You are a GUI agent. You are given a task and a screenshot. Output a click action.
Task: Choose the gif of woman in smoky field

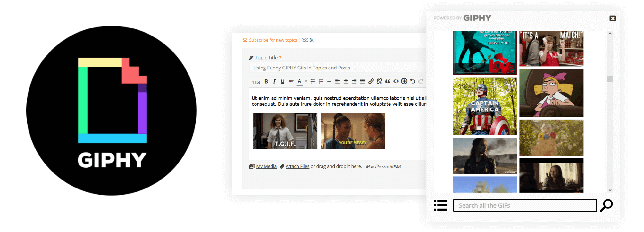[x=485, y=156]
